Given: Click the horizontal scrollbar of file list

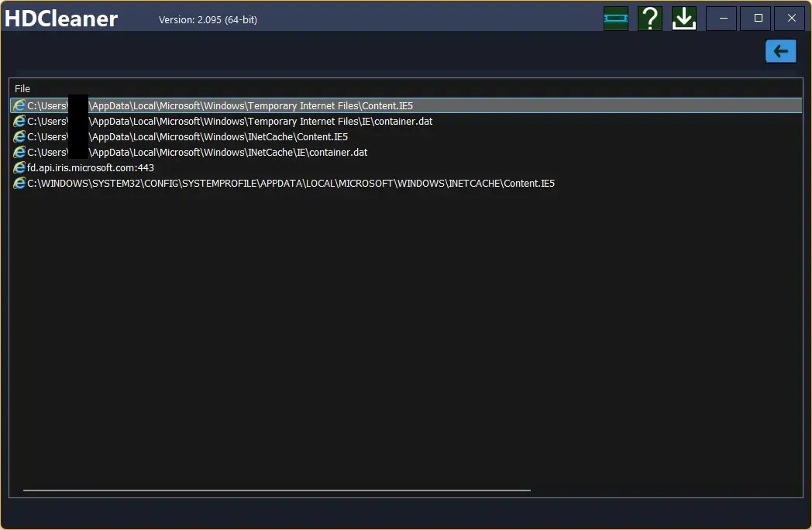Looking at the screenshot, I should 277,490.
